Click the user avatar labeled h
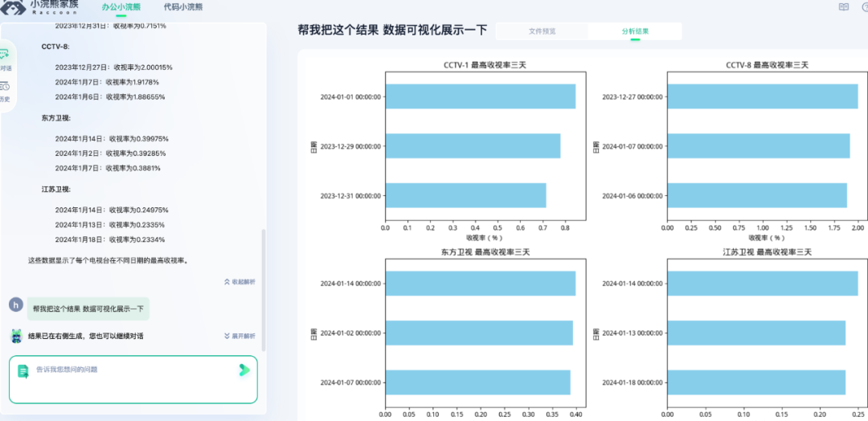The height and width of the screenshot is (421, 868). tap(16, 304)
